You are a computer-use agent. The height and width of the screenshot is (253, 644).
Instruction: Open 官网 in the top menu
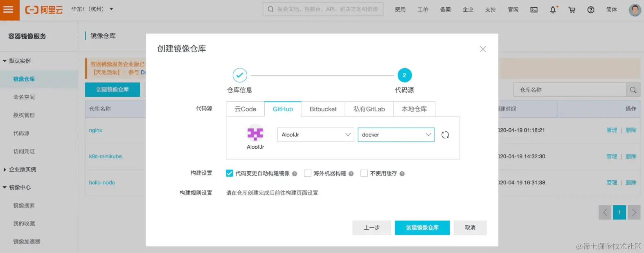point(513,9)
